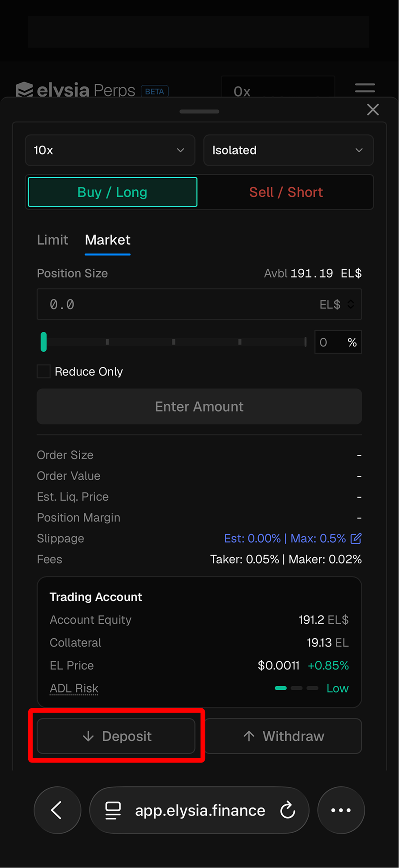The height and width of the screenshot is (868, 399).
Task: Open the Isolated margin mode dropdown
Action: coord(288,150)
